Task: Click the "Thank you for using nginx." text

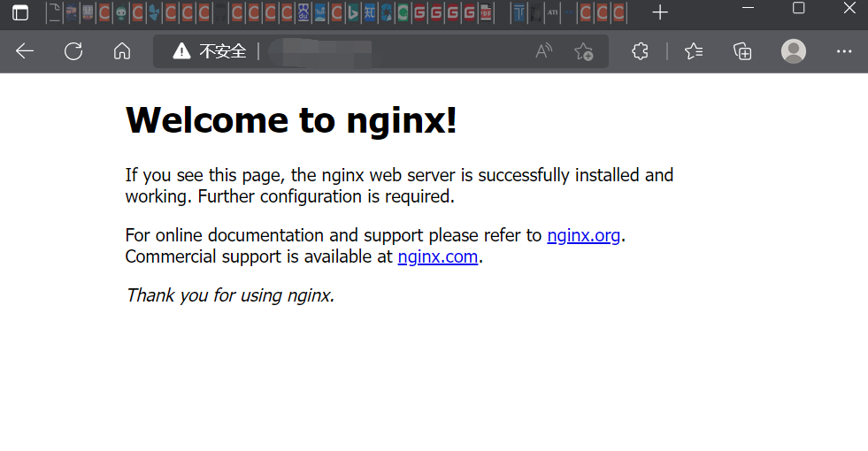Action: coord(230,295)
